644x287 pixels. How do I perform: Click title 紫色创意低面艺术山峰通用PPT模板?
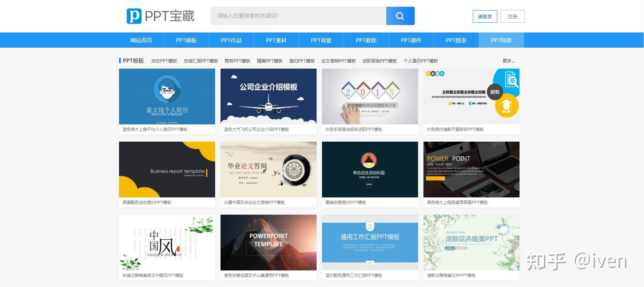click(x=256, y=276)
